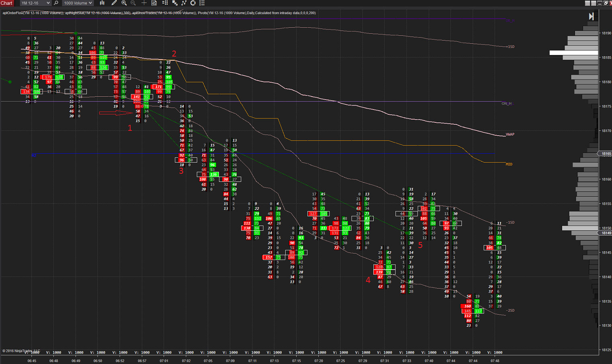Click the 18190 price axis label
The width and height of the screenshot is (612, 364).
[x=606, y=33]
